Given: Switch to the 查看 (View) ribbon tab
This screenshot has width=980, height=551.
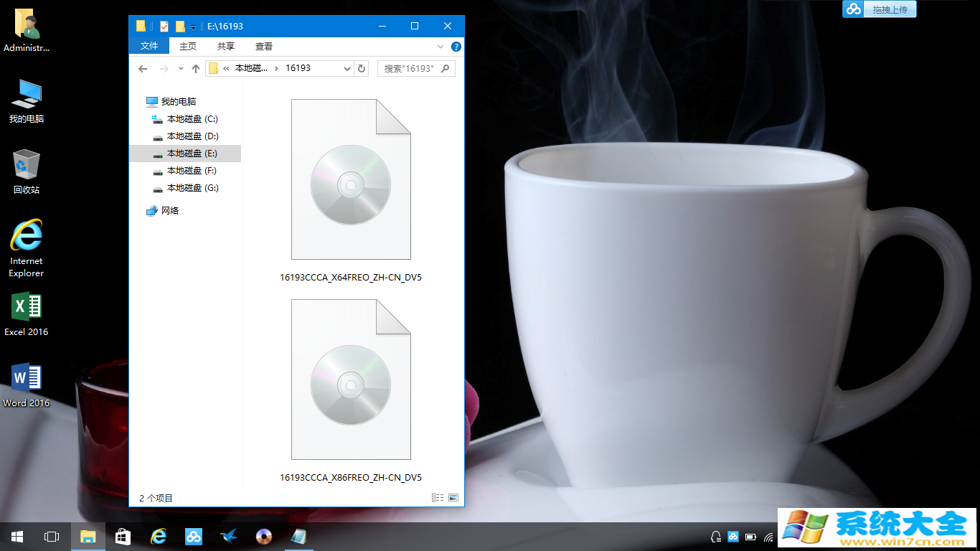Looking at the screenshot, I should (264, 46).
